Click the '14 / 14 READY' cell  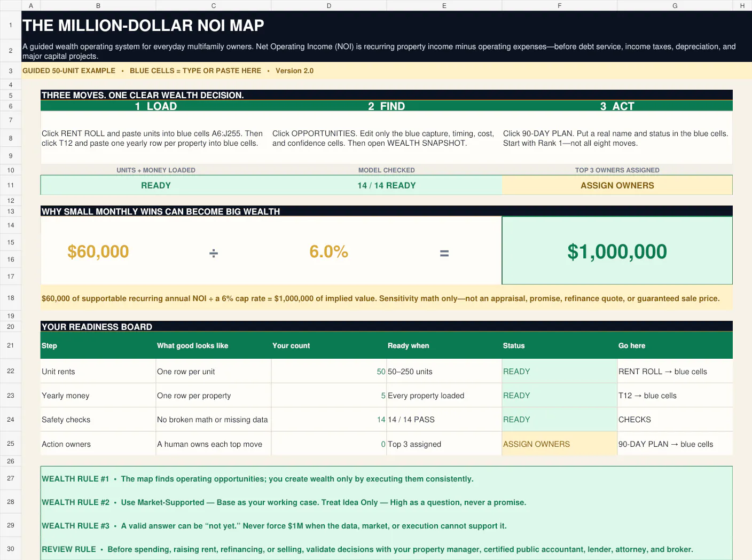(x=387, y=185)
